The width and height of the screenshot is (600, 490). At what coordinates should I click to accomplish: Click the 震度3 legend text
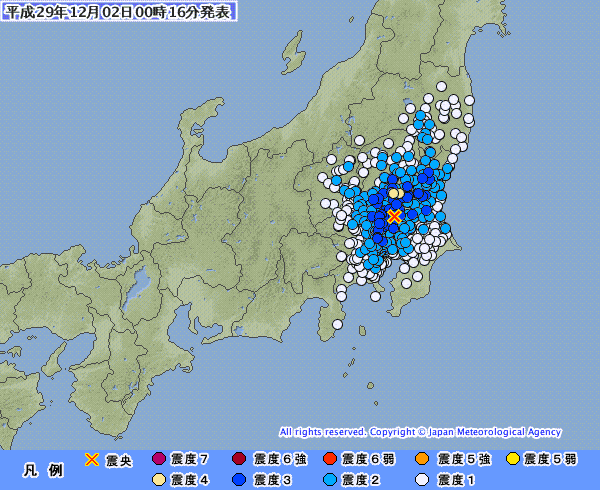272,480
